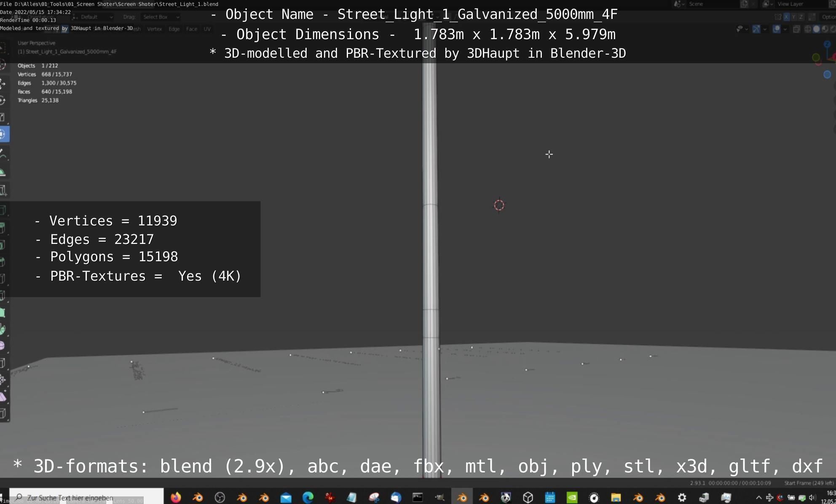Open NVIDIA app from taskbar
The height and width of the screenshot is (504, 836).
572,498
